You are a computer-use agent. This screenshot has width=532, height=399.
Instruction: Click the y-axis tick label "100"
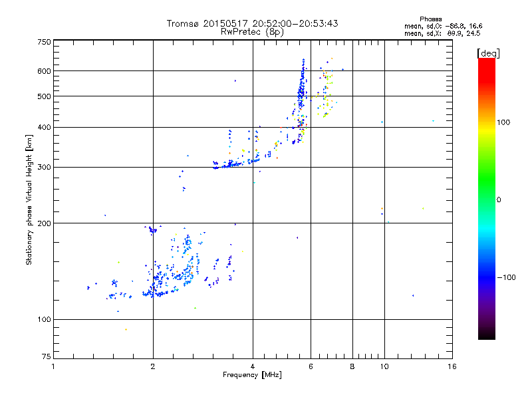pyautogui.click(x=44, y=320)
